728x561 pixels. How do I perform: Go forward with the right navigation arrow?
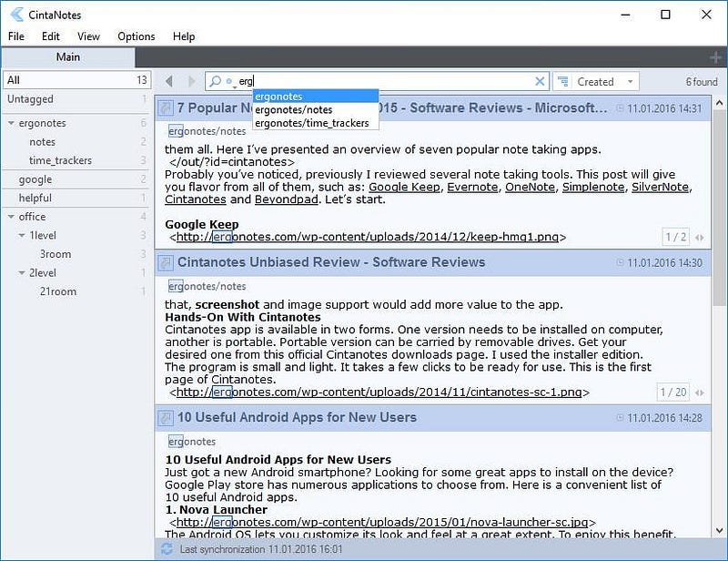coord(191,81)
